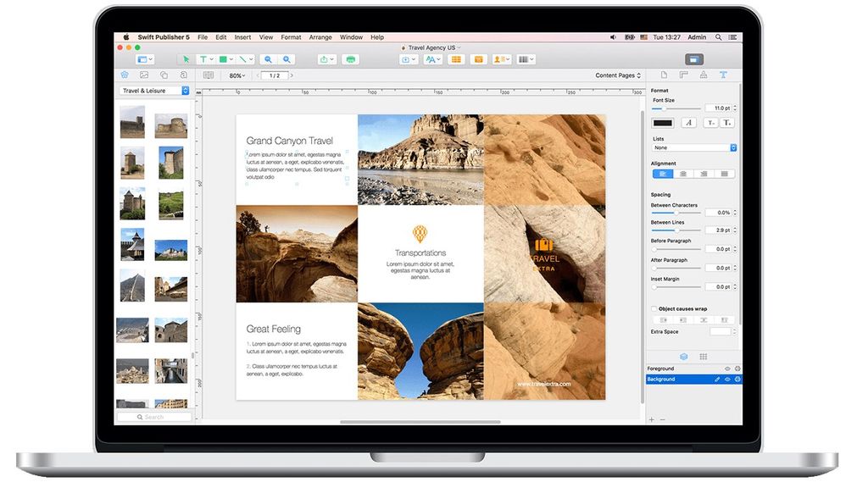Select the Text tool in the toolbar

[x=203, y=59]
